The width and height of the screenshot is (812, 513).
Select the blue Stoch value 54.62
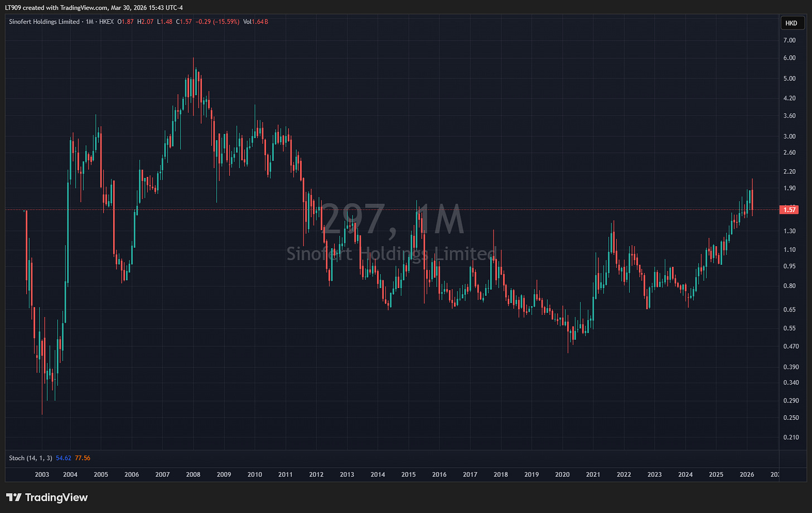coord(64,458)
